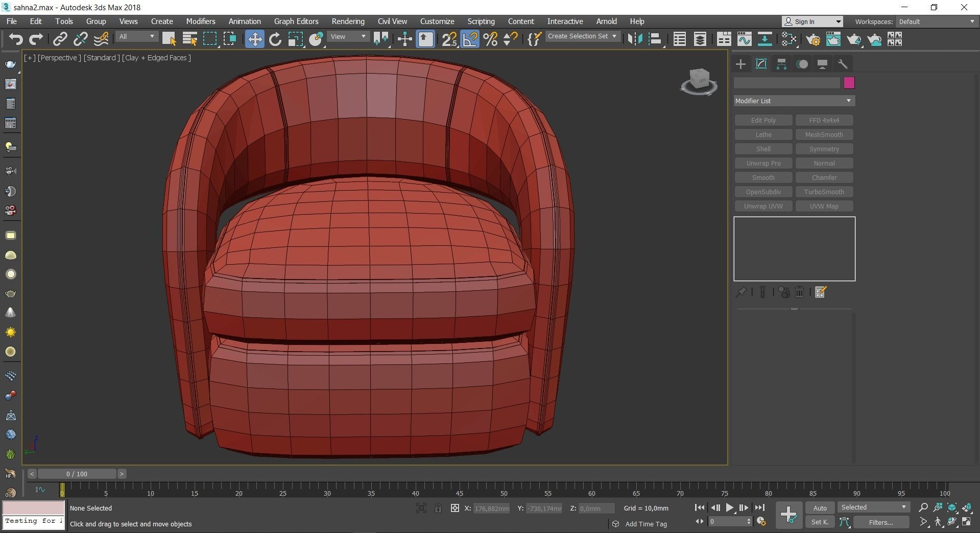This screenshot has height=533, width=980.
Task: Open the Scripting menu
Action: pyautogui.click(x=481, y=21)
